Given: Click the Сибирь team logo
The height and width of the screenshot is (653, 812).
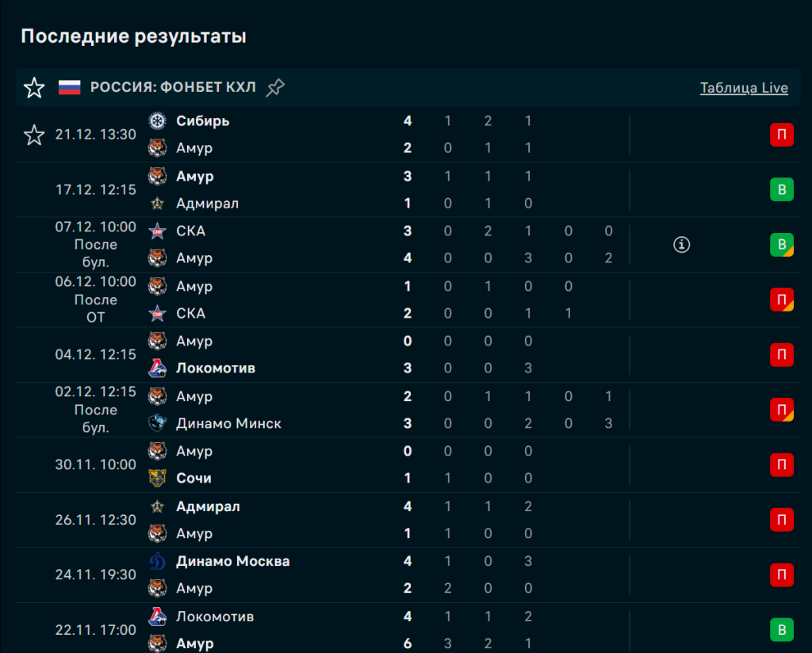Looking at the screenshot, I should coord(158,120).
